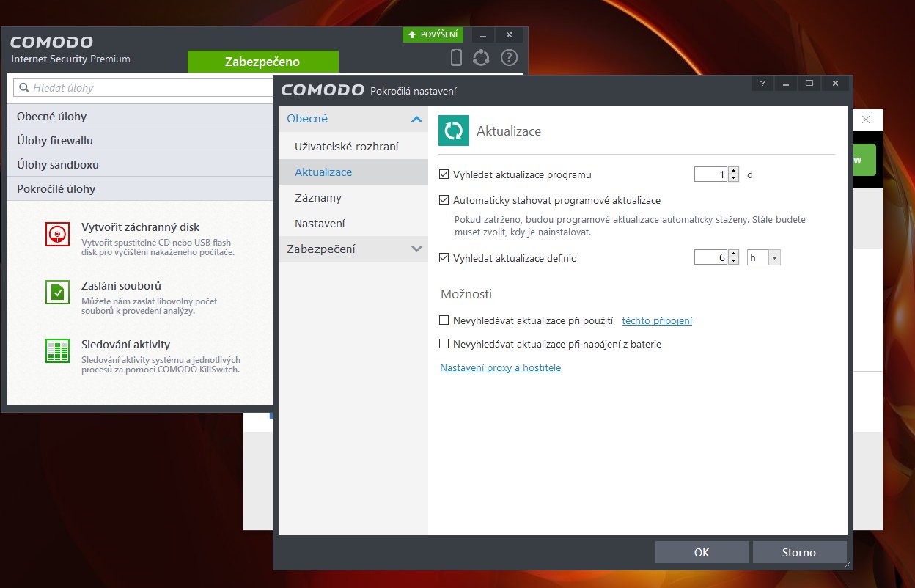Open Záznamy settings page
The width and height of the screenshot is (915, 588).
click(x=318, y=198)
